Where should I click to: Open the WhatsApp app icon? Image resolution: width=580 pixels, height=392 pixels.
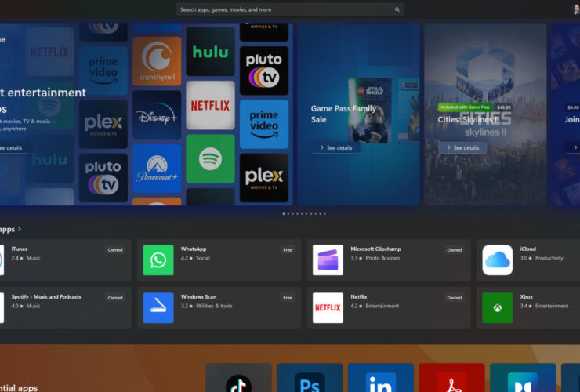[158, 260]
